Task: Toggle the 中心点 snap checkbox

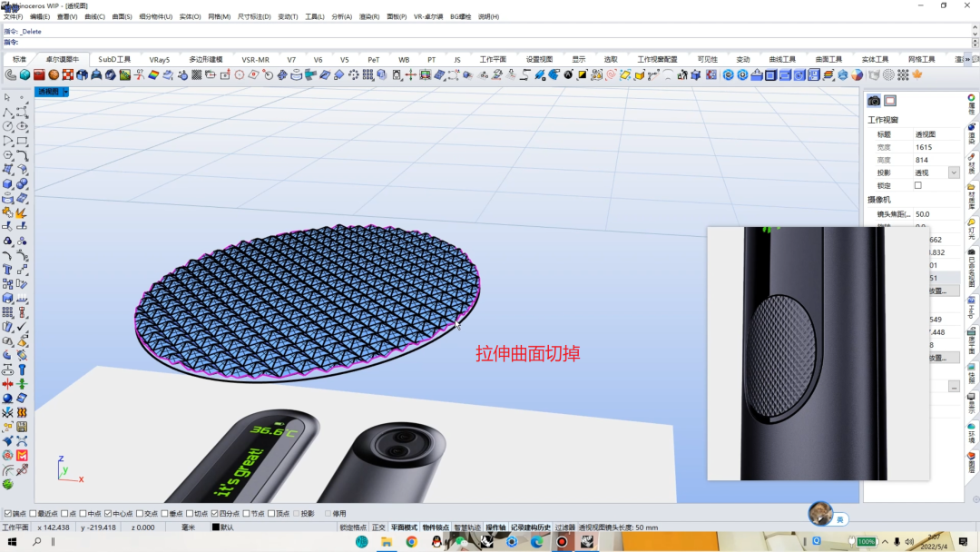Action: tap(108, 513)
